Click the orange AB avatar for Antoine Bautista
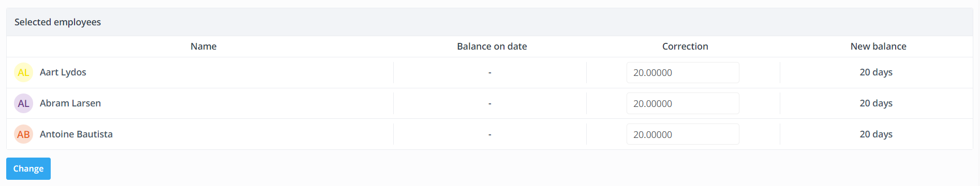Viewport: 980px width, 186px height. [23, 134]
